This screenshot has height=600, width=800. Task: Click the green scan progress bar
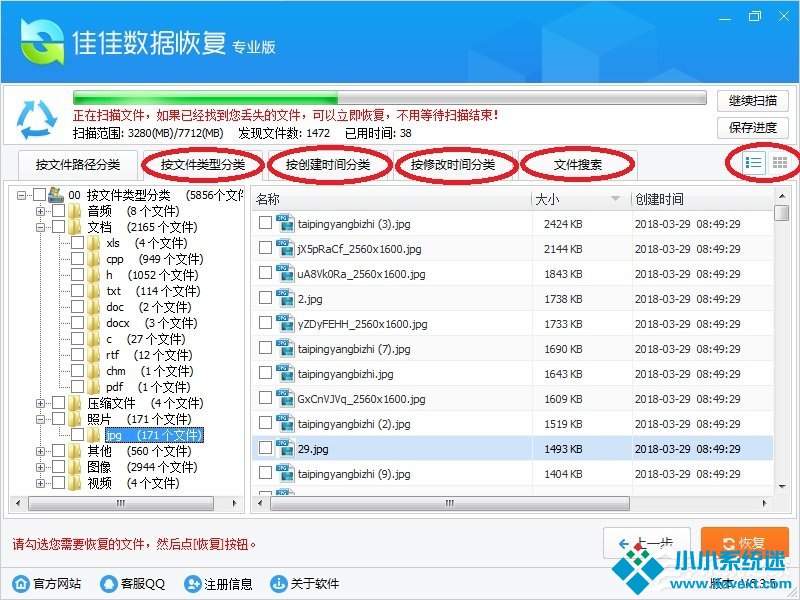(390, 97)
